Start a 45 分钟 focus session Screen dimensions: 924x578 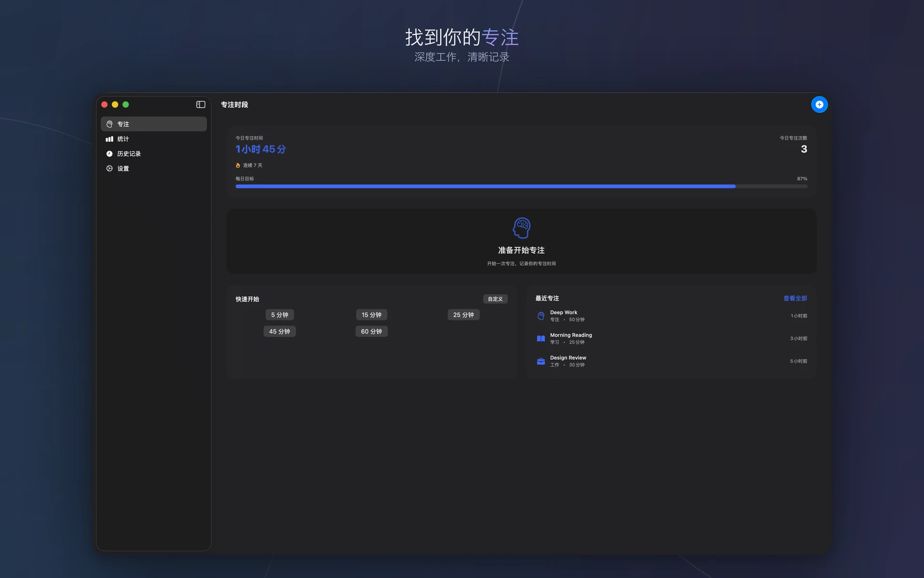click(280, 331)
